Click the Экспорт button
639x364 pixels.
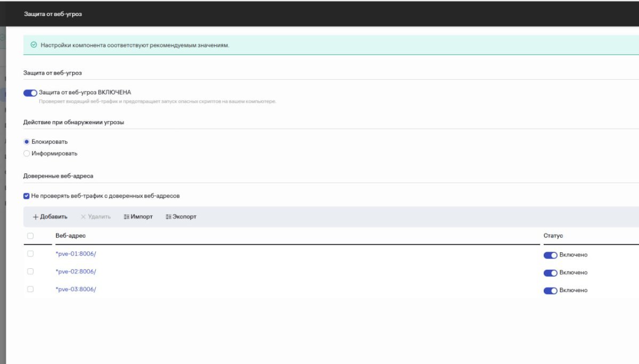point(181,217)
